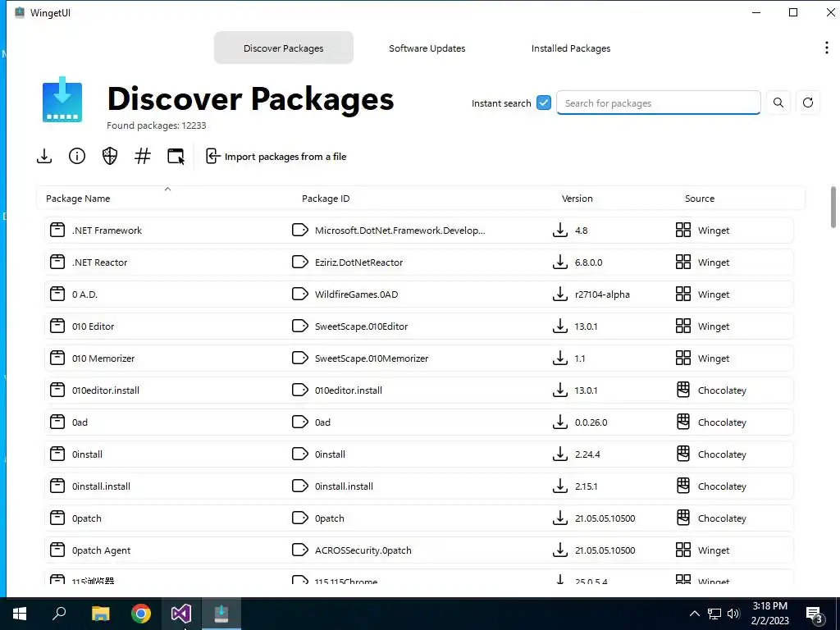Select the 0 A.D. package name

point(84,294)
